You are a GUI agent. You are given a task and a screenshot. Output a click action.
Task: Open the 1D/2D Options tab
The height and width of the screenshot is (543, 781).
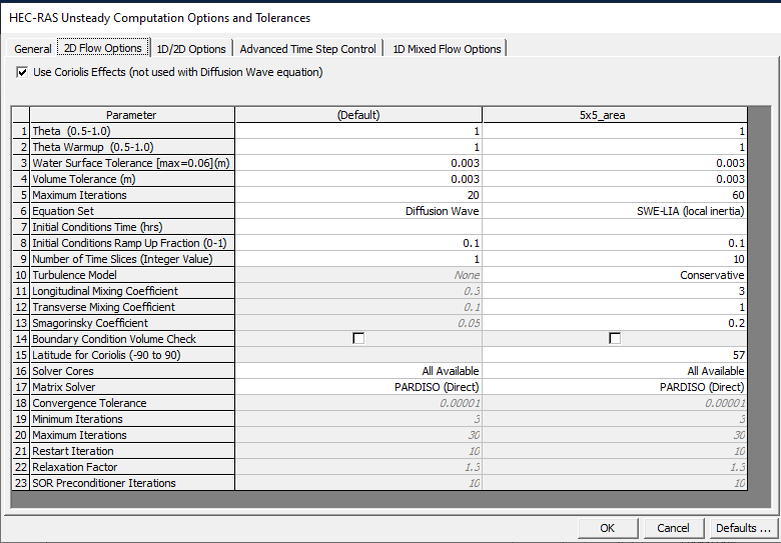click(x=191, y=49)
